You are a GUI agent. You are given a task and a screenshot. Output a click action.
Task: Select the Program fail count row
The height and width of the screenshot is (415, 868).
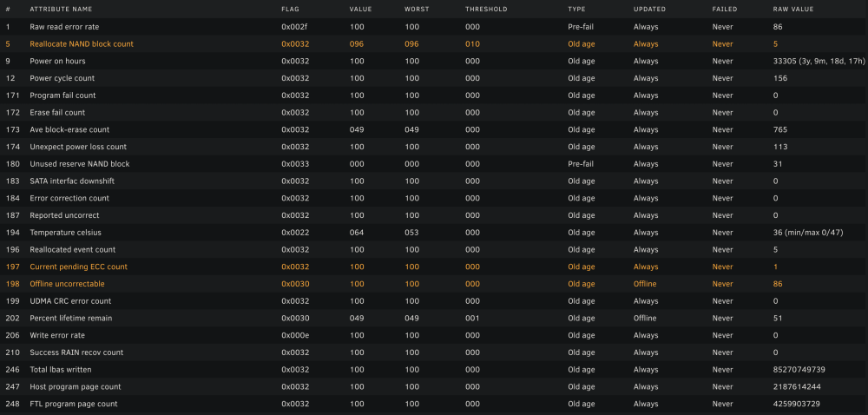[x=434, y=96]
